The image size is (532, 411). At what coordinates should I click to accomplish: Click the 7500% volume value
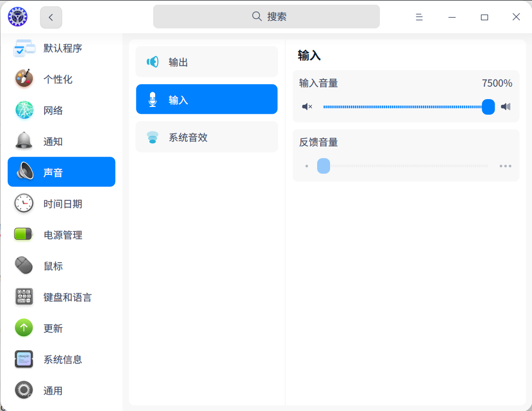[497, 83]
